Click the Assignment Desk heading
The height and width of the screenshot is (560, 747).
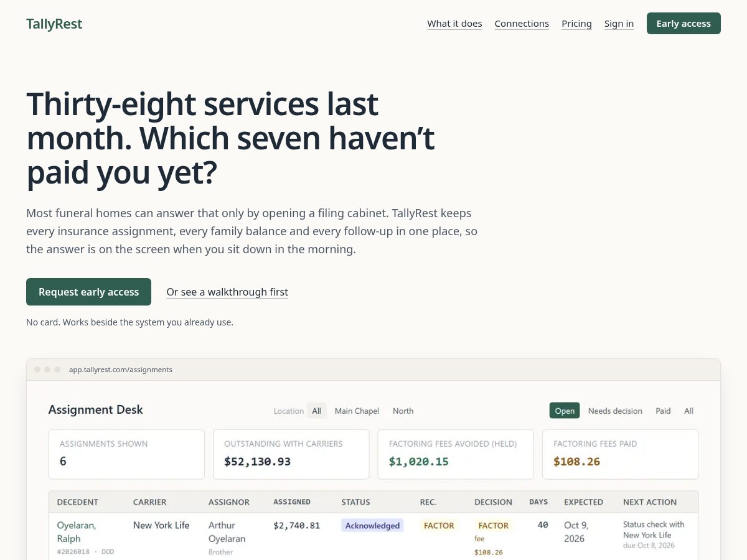pos(96,410)
